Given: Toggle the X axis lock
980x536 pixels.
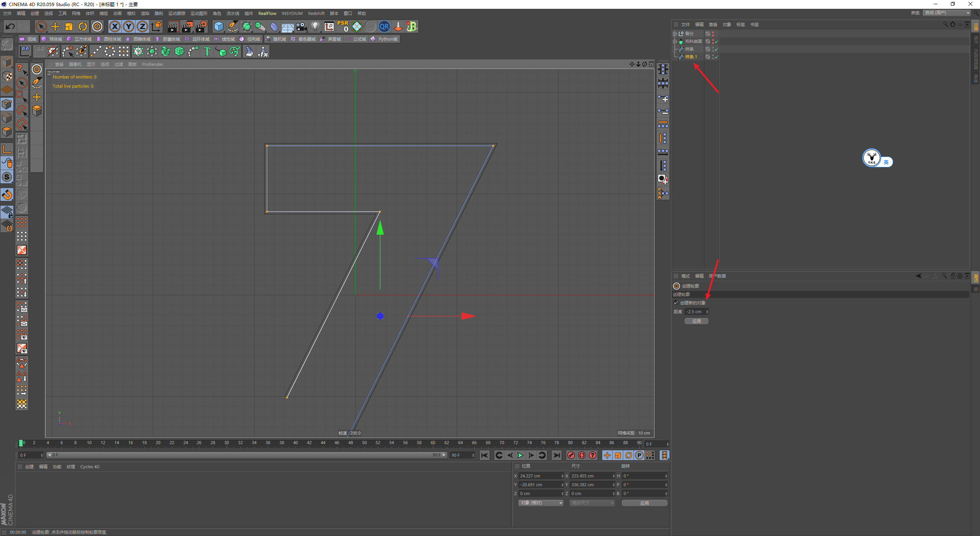Looking at the screenshot, I should click(x=114, y=26).
